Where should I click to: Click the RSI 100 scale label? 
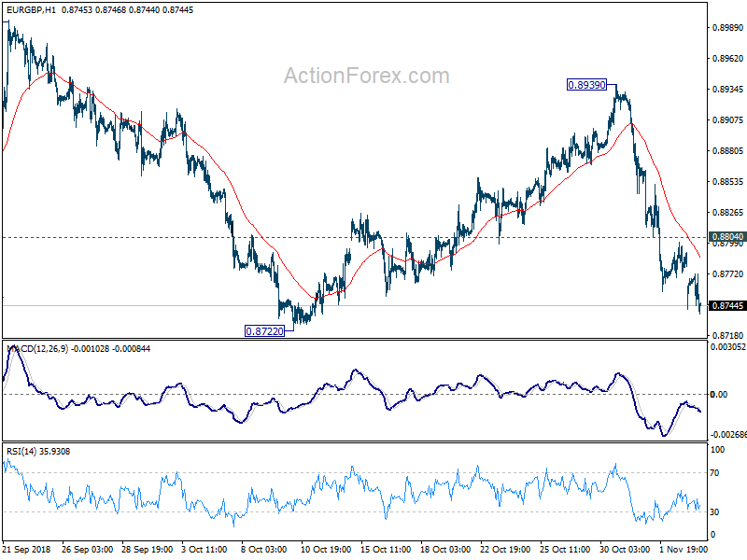tap(717, 450)
